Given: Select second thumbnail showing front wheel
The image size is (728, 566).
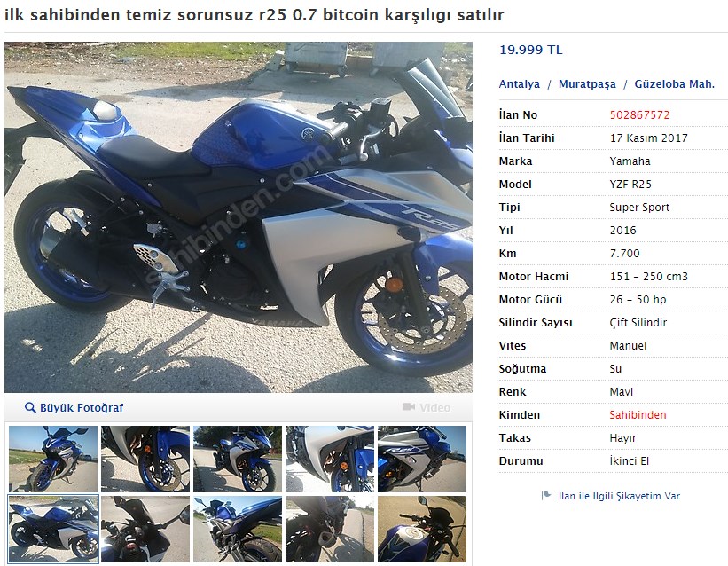Looking at the screenshot, I should [145, 460].
